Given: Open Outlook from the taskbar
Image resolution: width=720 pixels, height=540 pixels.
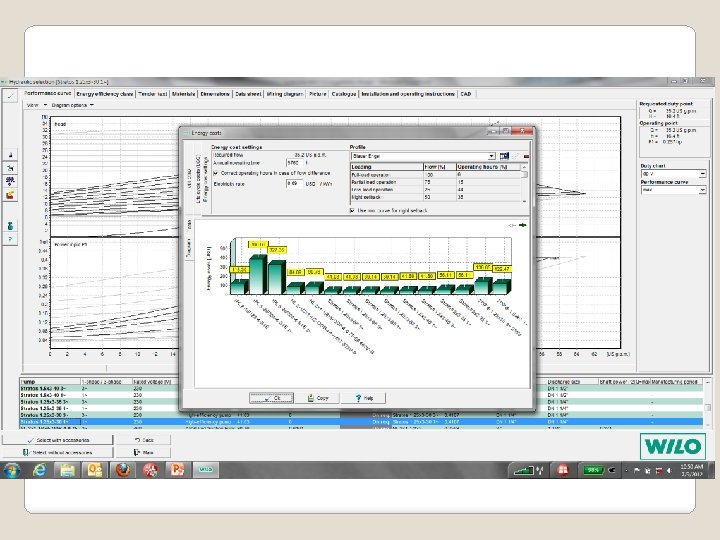Looking at the screenshot, I should (x=95, y=470).
